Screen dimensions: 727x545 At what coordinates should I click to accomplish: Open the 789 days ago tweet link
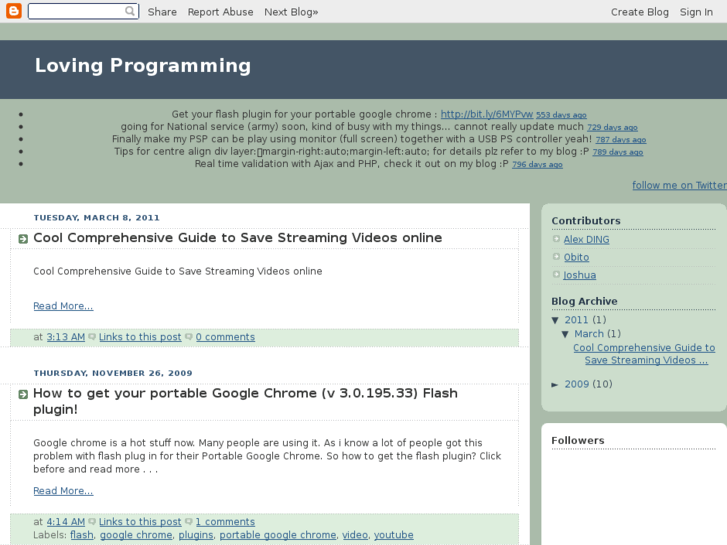tap(618, 152)
